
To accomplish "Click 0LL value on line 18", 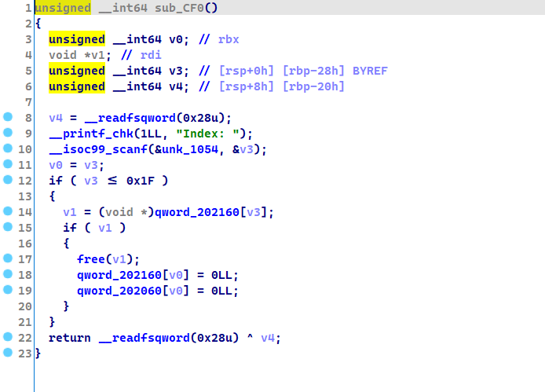I will pos(221,275).
